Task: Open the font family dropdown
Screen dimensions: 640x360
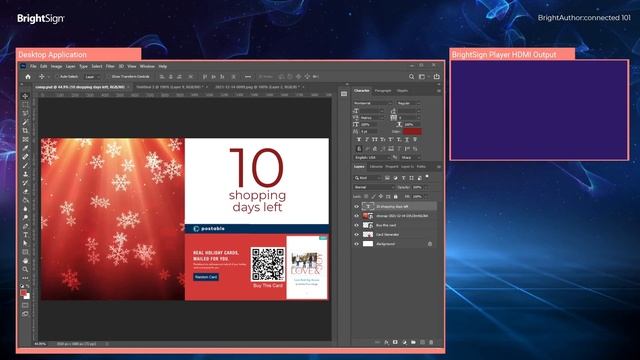Action: pos(373,103)
